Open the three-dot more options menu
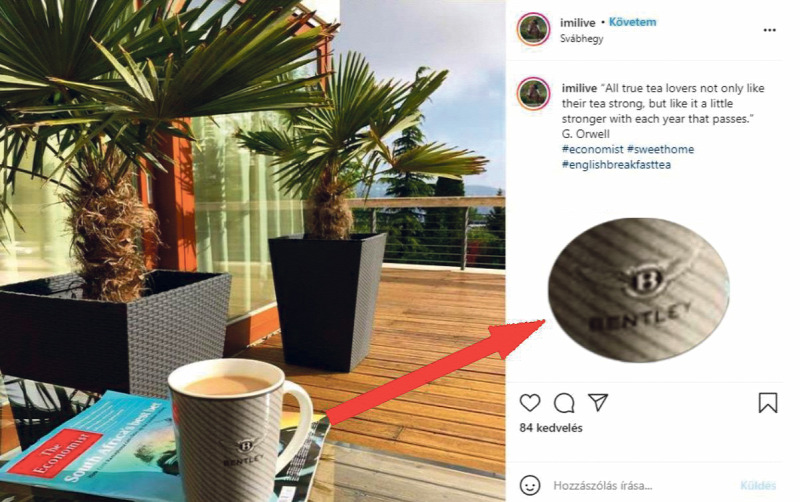The width and height of the screenshot is (800, 502). 769,30
